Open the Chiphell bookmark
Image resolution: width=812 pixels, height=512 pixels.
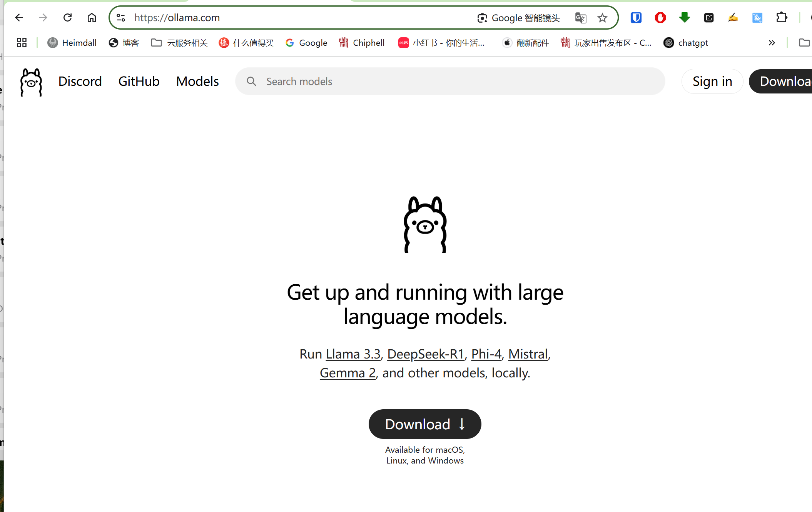click(362, 43)
